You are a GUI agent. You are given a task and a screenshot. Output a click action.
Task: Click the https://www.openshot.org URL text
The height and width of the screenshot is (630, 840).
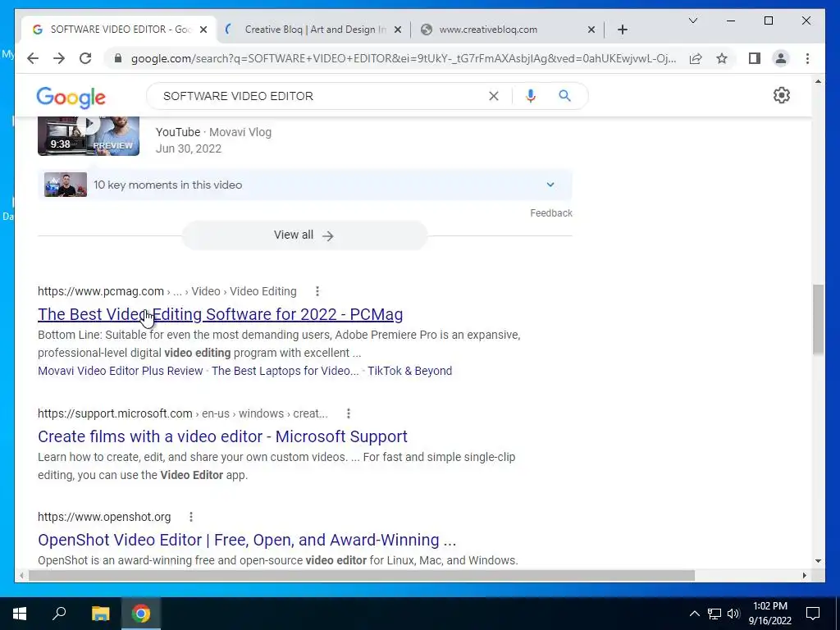[x=104, y=517]
